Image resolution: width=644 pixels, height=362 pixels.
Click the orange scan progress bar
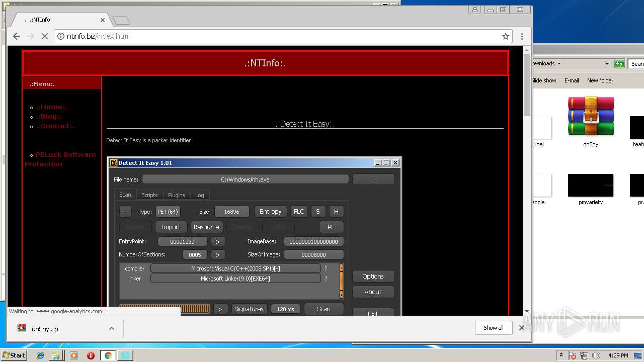(165, 309)
